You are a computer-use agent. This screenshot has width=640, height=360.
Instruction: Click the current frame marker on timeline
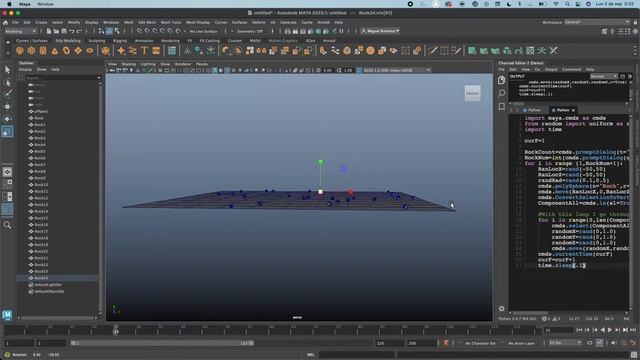click(x=116, y=331)
